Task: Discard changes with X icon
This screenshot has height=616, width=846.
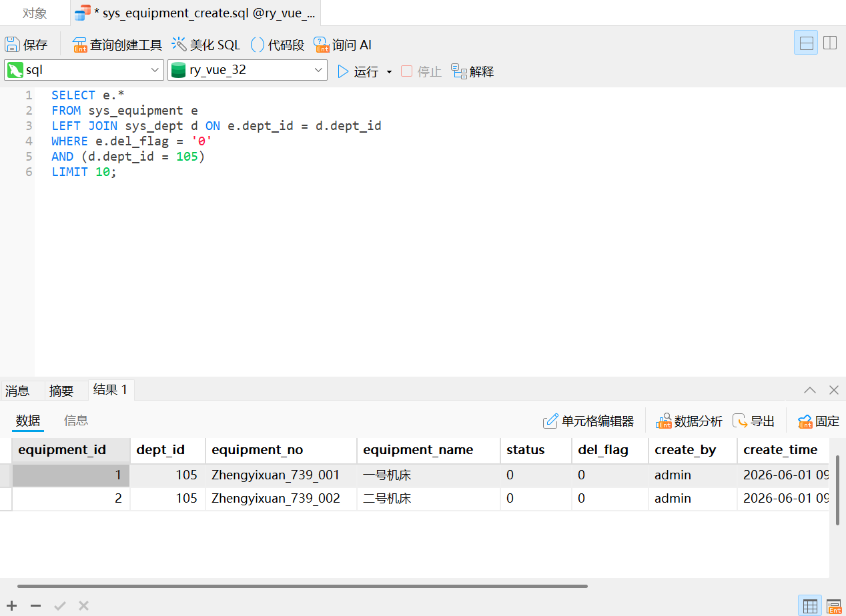Action: 83,605
